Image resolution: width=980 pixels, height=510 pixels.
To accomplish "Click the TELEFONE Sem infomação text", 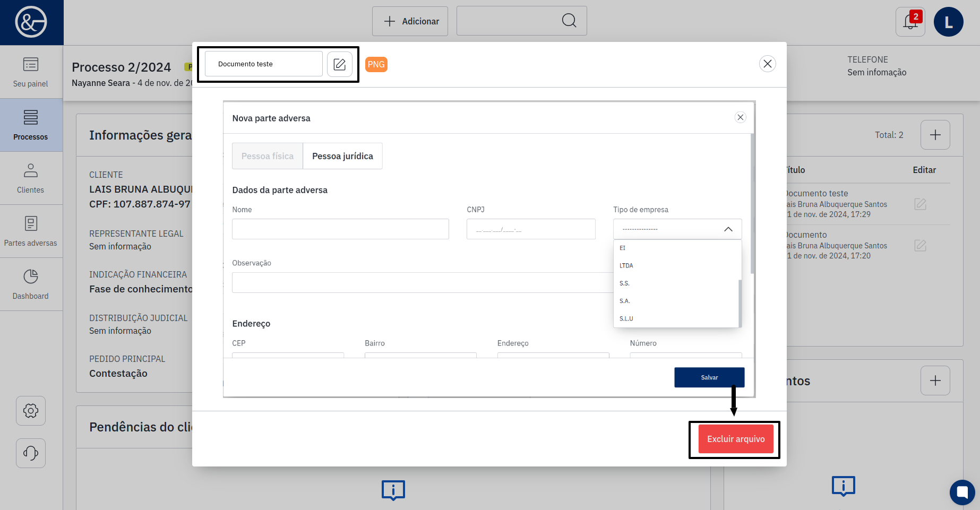I will click(877, 66).
